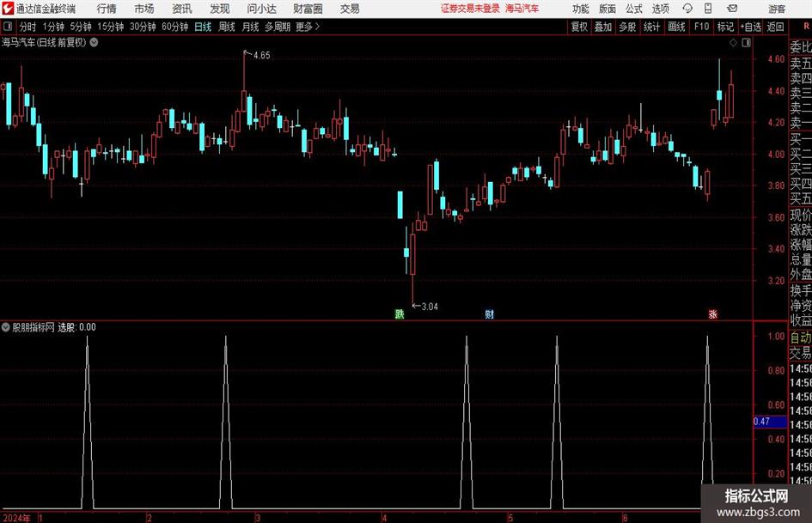The image size is (812, 523).
Task: Click the 自动 label in right panel
Action: (801, 338)
